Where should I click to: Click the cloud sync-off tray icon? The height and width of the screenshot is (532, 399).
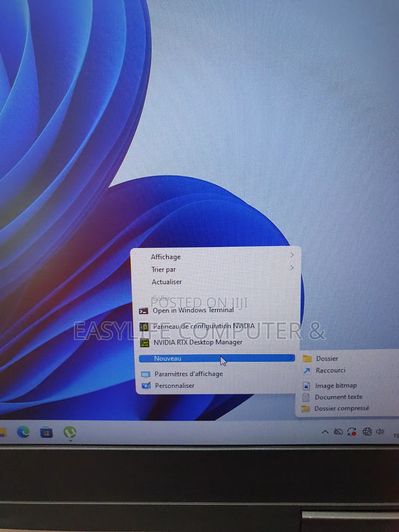tap(338, 432)
